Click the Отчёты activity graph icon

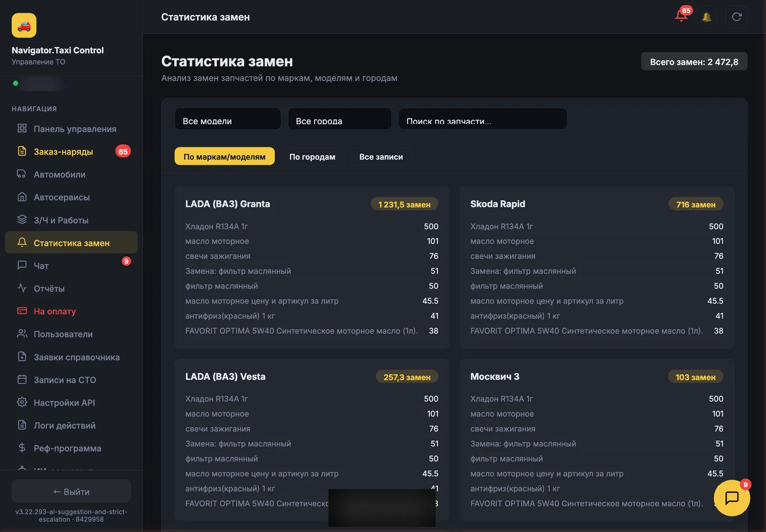[x=22, y=288]
